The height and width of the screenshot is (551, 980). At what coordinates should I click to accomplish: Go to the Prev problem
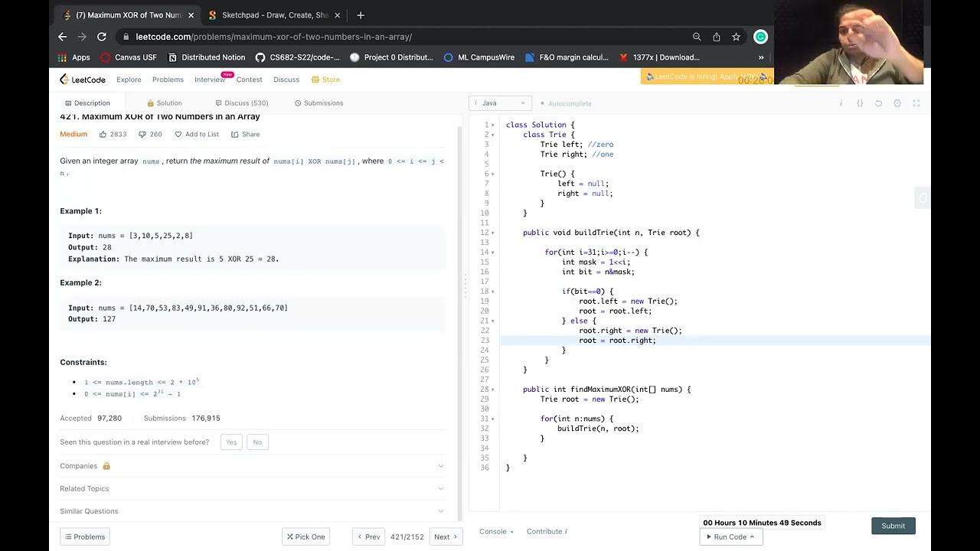pyautogui.click(x=369, y=536)
